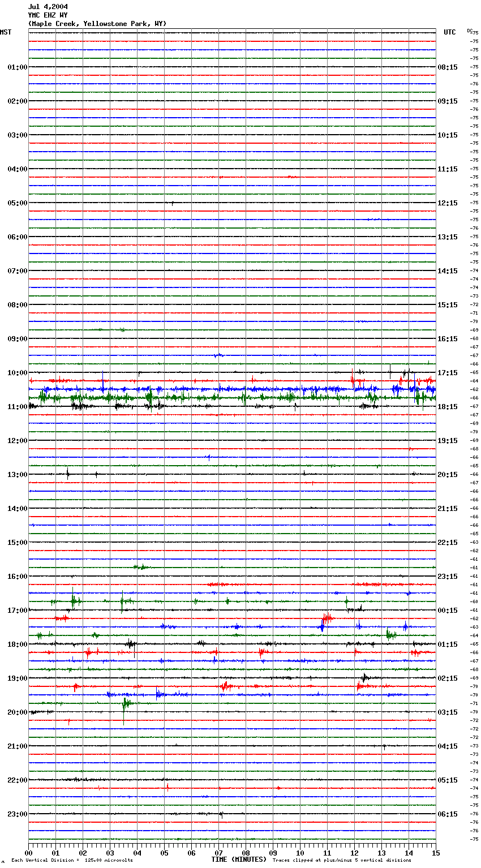Click the 01:15 UTC time label
Screen dimensions: 481x868
point(448,644)
